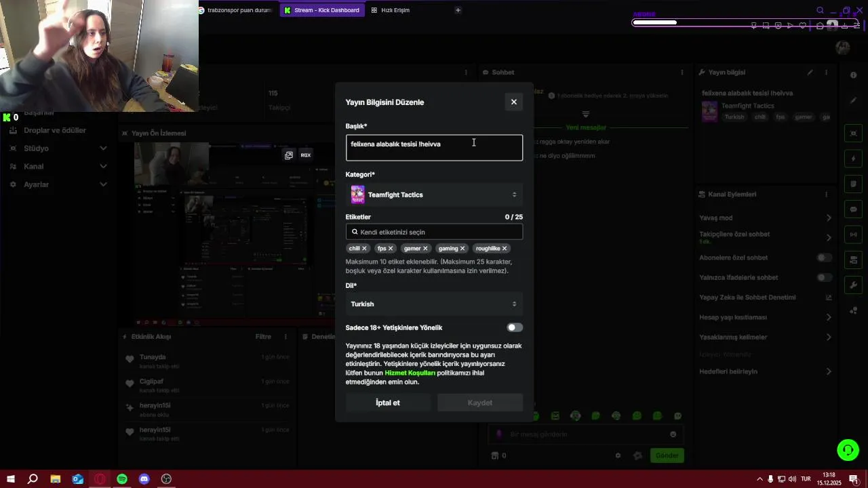Open Etkinlik Akışı three-dot menu
868x488 pixels.
[285, 337]
